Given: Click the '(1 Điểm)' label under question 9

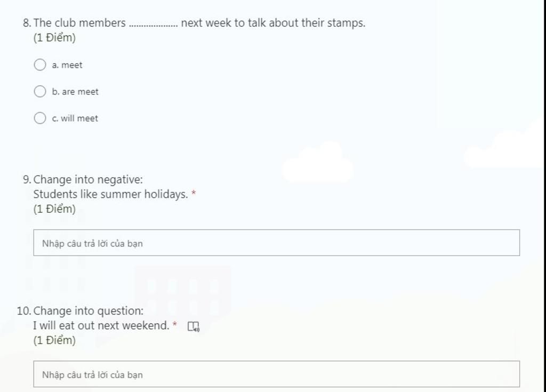Looking at the screenshot, I should [54, 209].
